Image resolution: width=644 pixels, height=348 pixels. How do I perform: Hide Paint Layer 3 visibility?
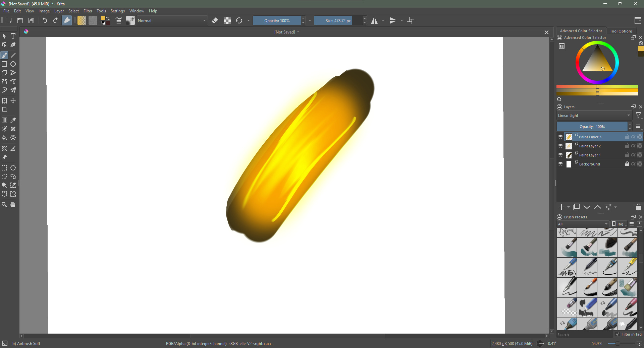pos(560,137)
